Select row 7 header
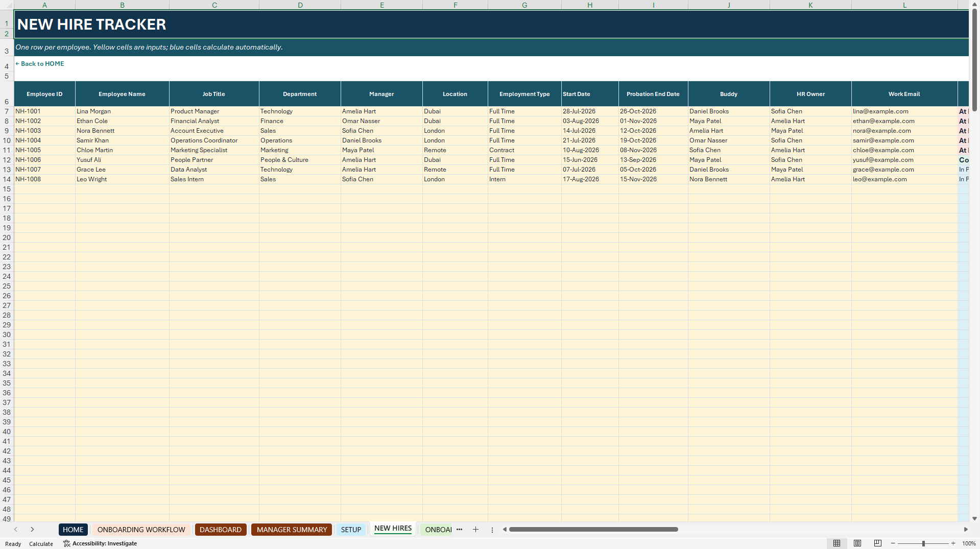 pos(7,111)
